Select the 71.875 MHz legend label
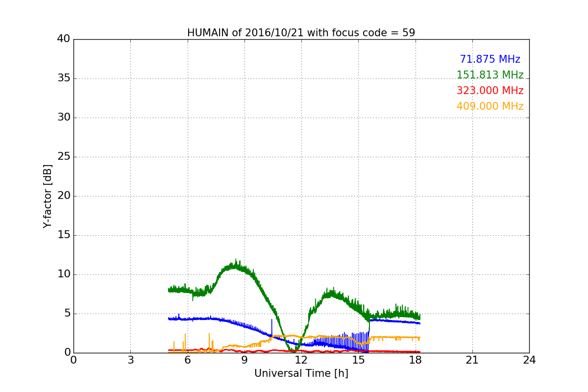The image size is (588, 392). pos(490,59)
